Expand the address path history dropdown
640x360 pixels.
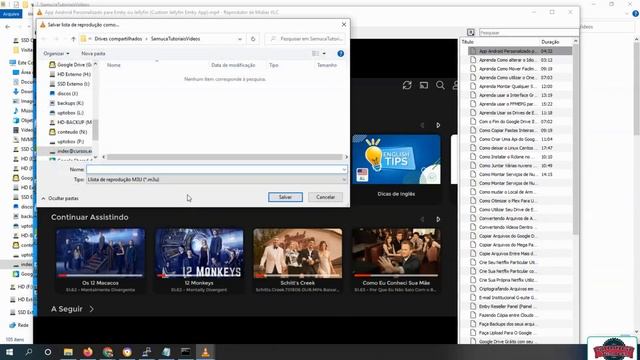(x=240, y=39)
